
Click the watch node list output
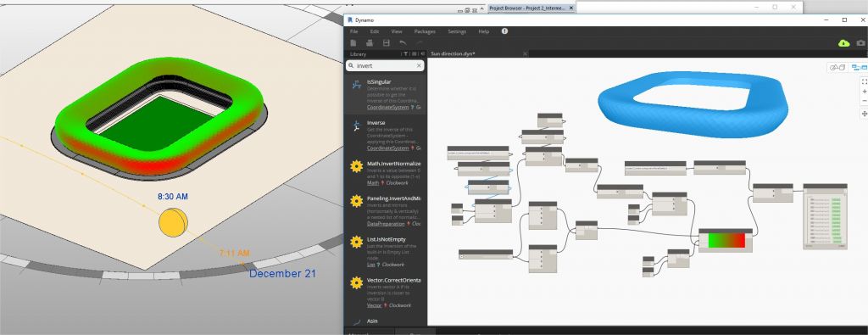(825, 216)
